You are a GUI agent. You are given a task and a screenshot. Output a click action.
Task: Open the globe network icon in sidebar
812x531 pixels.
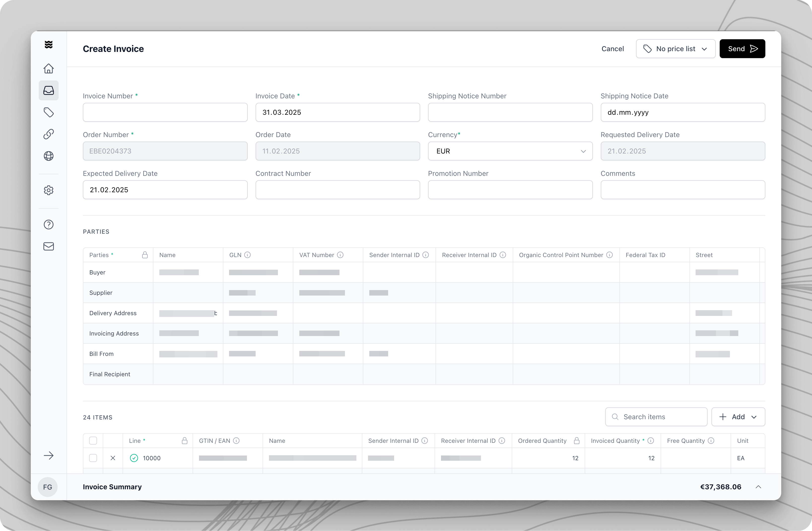click(48, 156)
